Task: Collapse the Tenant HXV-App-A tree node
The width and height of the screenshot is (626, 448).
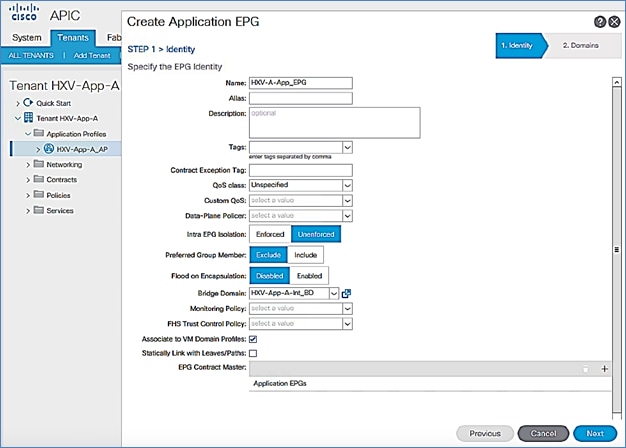Action: [x=18, y=118]
